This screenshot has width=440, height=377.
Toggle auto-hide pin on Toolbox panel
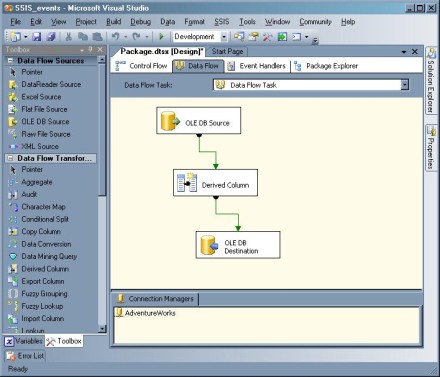pyautogui.click(x=91, y=50)
